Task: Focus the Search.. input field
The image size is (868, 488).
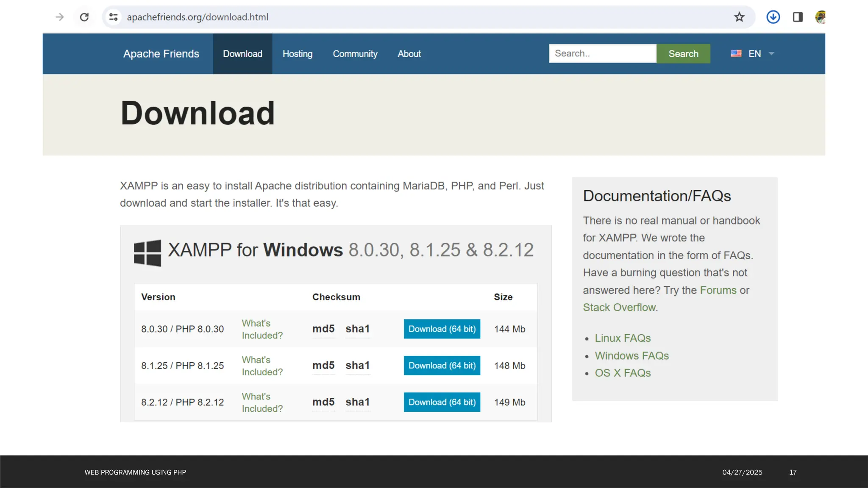Action: (x=603, y=53)
